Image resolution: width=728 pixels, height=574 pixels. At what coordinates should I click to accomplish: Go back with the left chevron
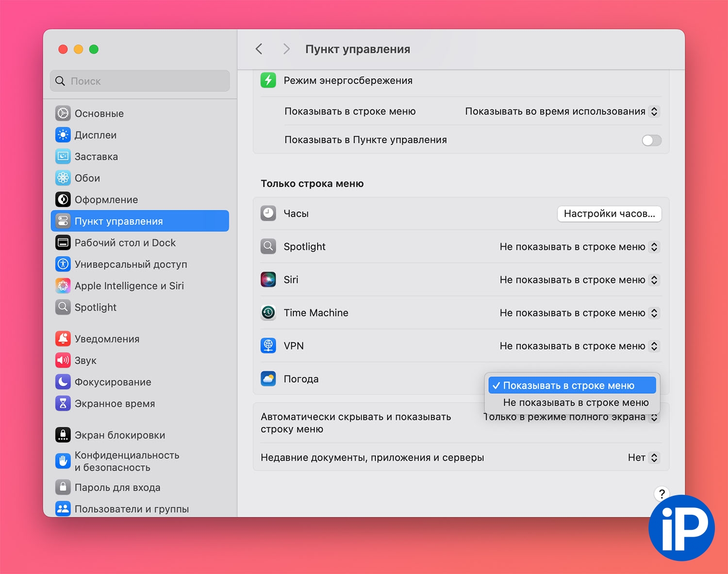click(259, 49)
